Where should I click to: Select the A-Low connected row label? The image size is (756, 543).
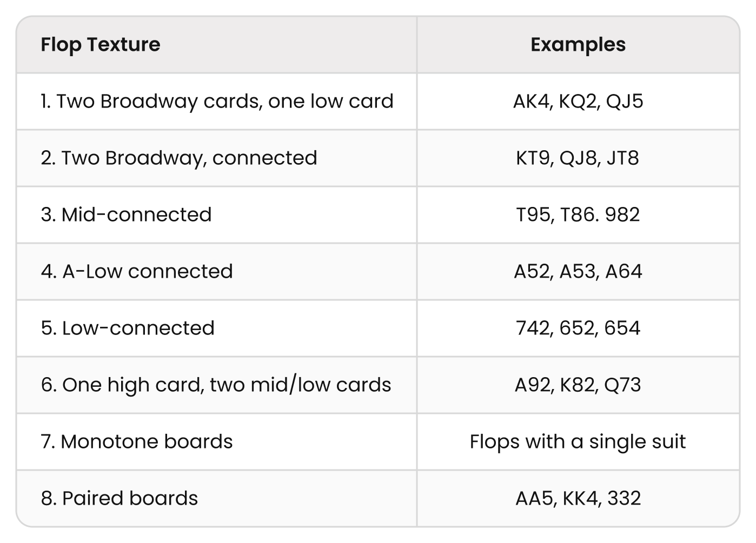137,272
